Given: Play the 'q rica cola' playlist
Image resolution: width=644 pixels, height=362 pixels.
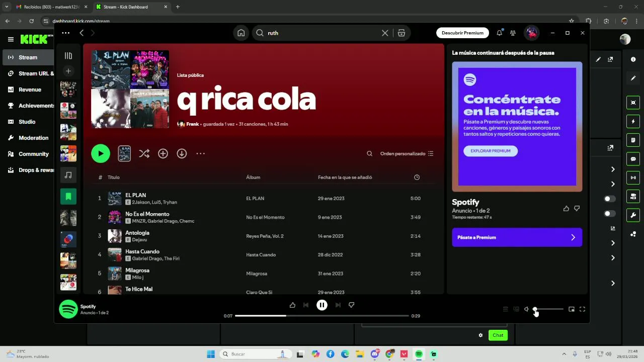Looking at the screenshot, I should [x=101, y=153].
